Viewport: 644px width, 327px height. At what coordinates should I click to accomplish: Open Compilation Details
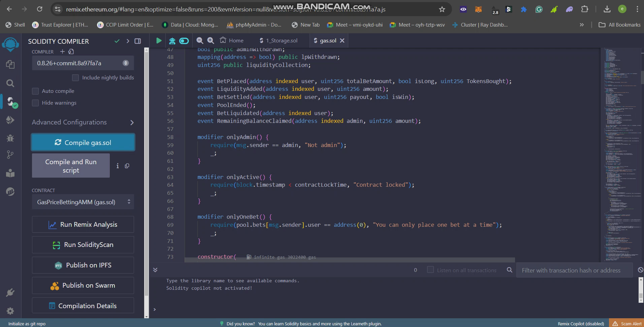(x=83, y=305)
